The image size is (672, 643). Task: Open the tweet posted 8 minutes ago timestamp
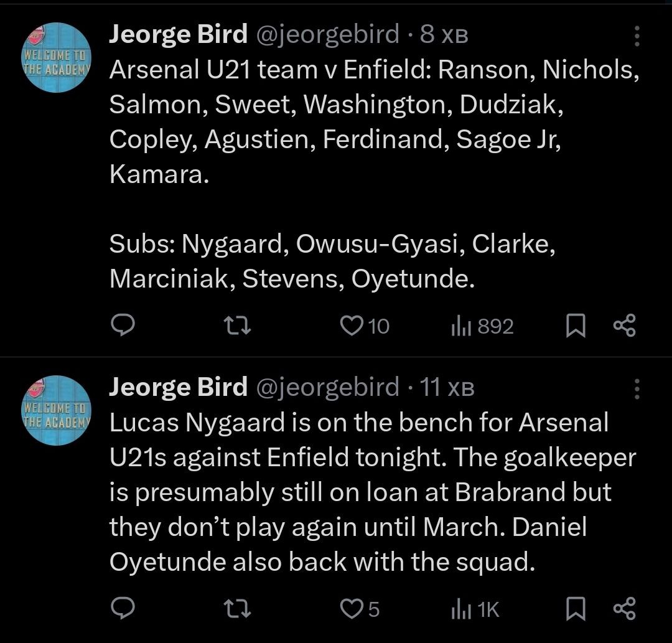pos(444,35)
